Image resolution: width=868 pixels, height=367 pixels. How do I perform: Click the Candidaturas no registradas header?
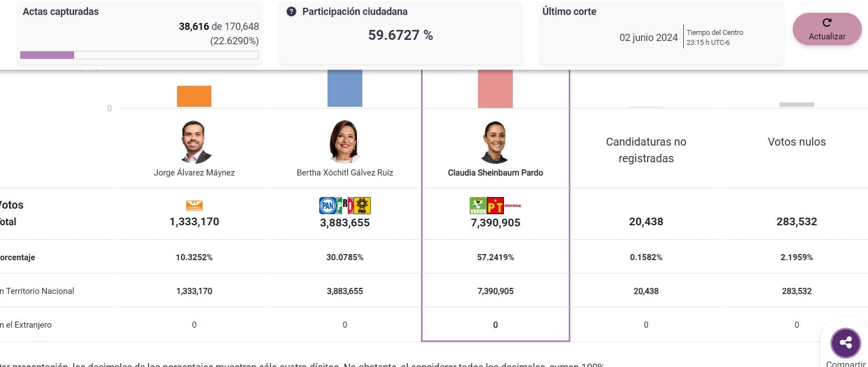646,150
